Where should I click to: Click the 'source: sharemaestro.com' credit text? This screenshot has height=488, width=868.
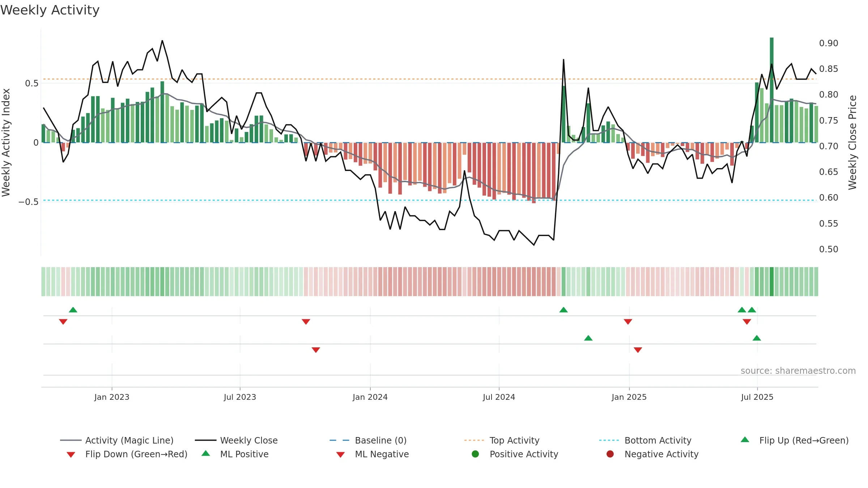798,371
